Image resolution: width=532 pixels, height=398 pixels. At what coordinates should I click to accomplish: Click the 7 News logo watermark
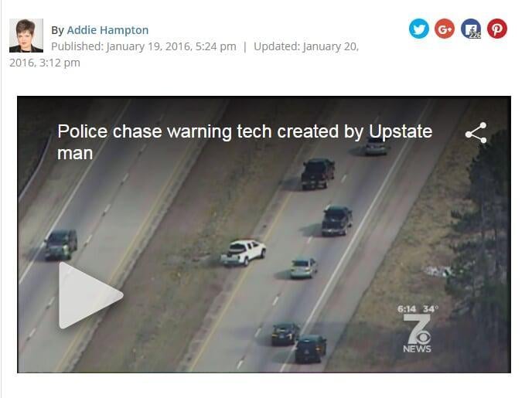[x=418, y=333]
